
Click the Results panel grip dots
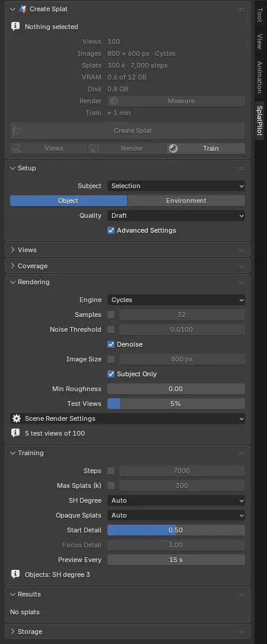[241, 594]
